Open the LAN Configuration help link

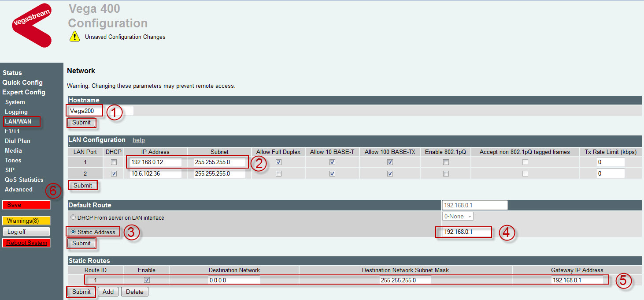pos(139,140)
